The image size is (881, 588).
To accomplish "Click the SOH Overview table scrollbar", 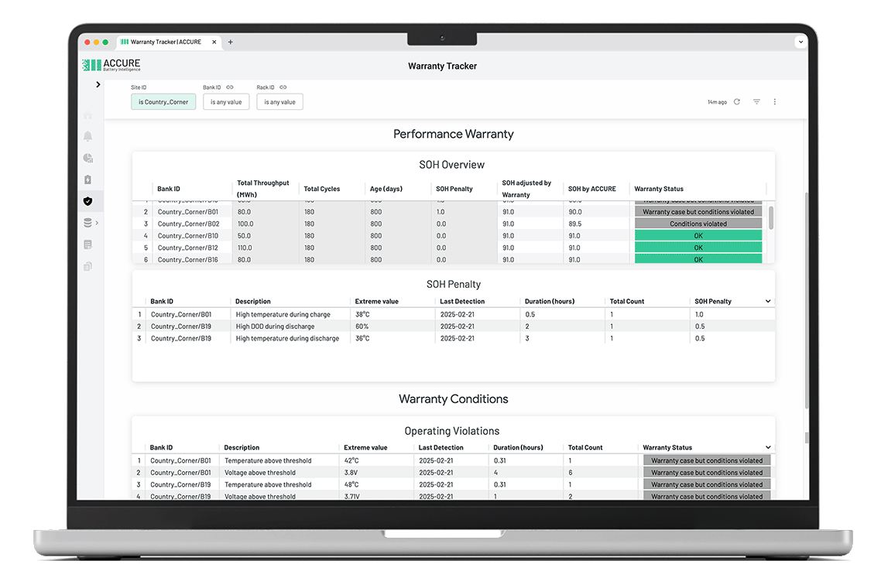I will (x=771, y=217).
